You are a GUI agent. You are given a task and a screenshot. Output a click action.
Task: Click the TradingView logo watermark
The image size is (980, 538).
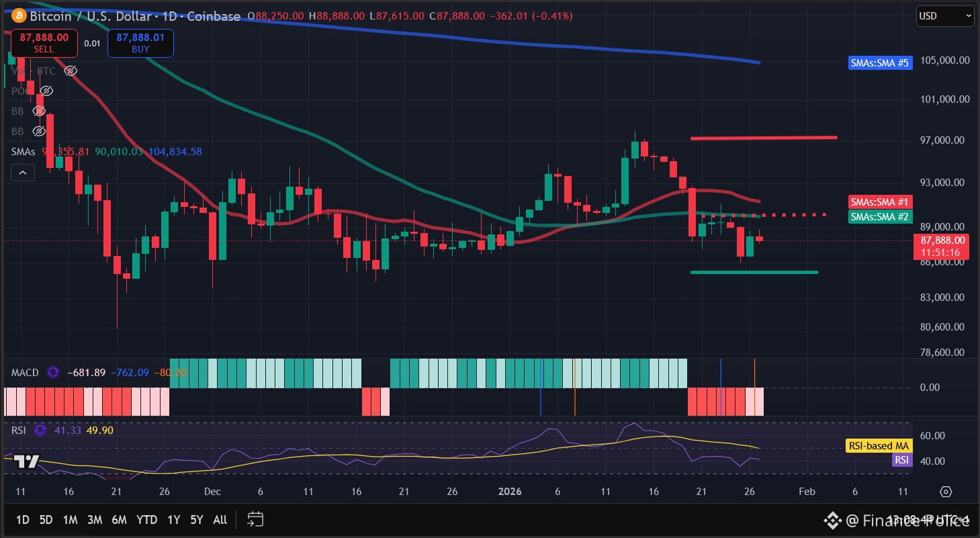coord(26,461)
